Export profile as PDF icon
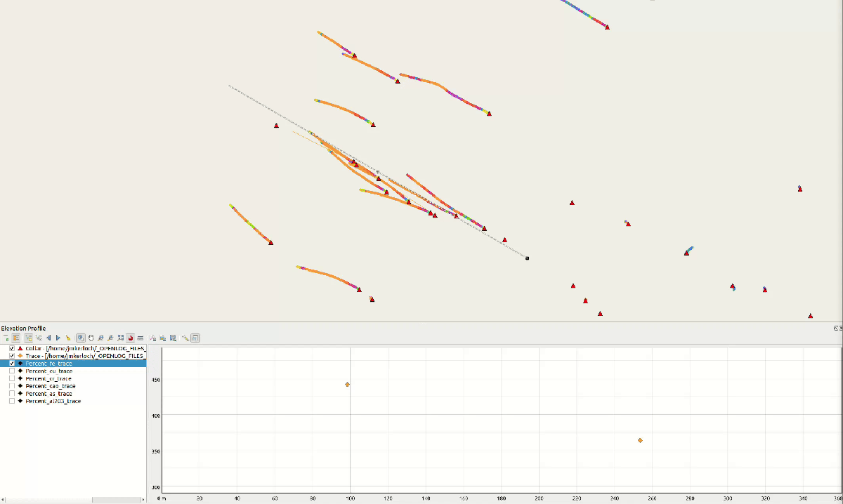 (153, 338)
